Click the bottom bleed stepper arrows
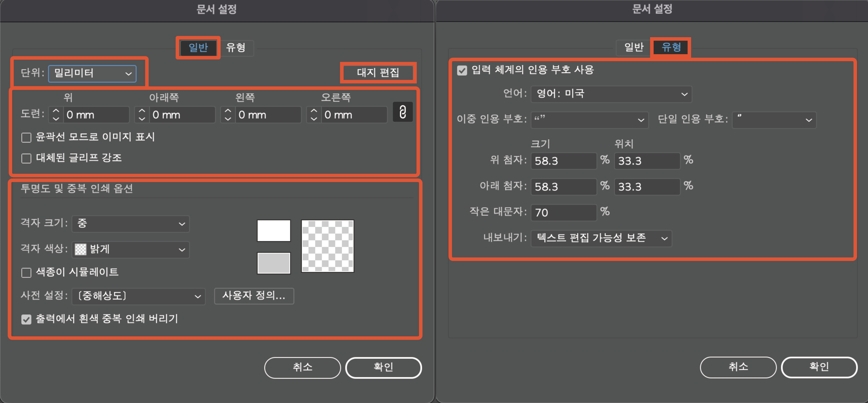 click(x=142, y=115)
